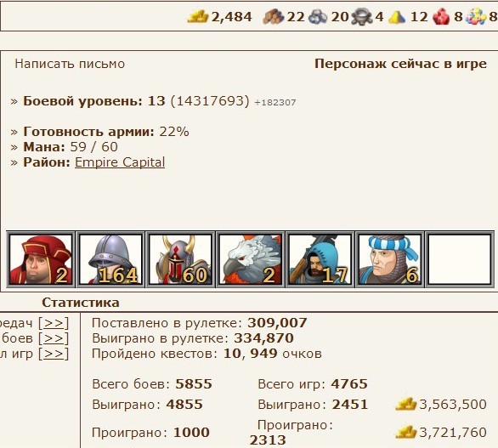Viewport: 498px width, 448px height.
Task: Open the Empire Capital district link
Action: [x=120, y=162]
